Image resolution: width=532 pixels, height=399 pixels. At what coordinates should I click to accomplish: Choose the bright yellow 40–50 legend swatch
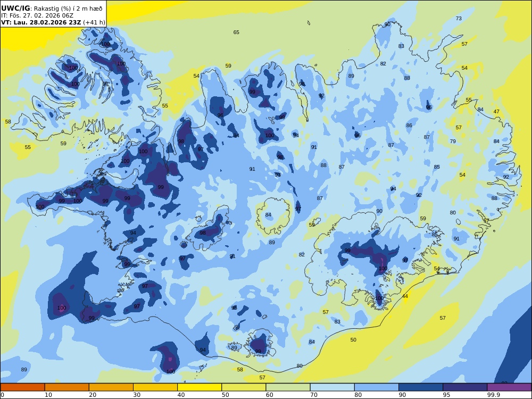pos(199,387)
